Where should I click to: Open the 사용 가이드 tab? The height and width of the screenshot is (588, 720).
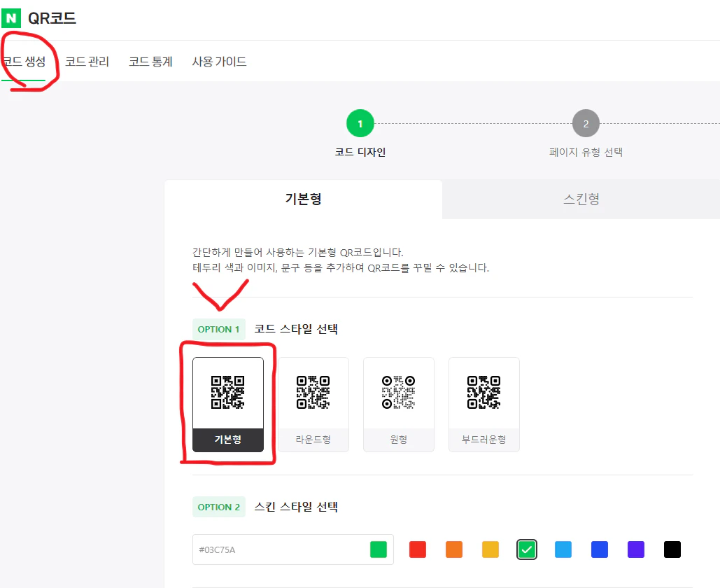tap(219, 62)
